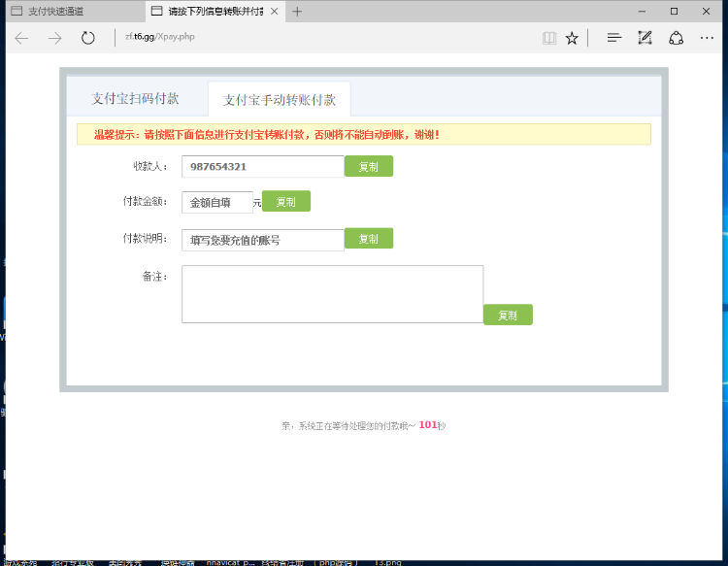Screen dimensions: 728x566
Task: Copy the 付款说明 text
Action: click(369, 238)
